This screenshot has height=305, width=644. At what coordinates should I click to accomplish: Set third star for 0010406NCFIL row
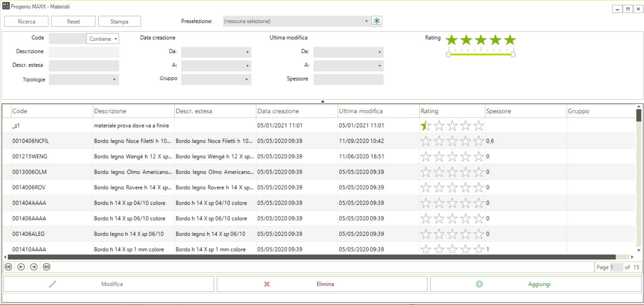(x=452, y=141)
